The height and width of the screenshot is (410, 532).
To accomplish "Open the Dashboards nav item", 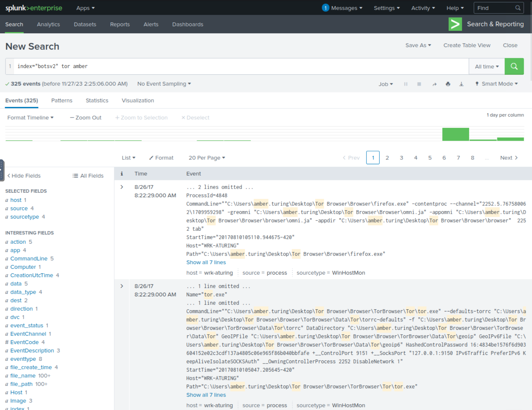I will click(x=188, y=24).
